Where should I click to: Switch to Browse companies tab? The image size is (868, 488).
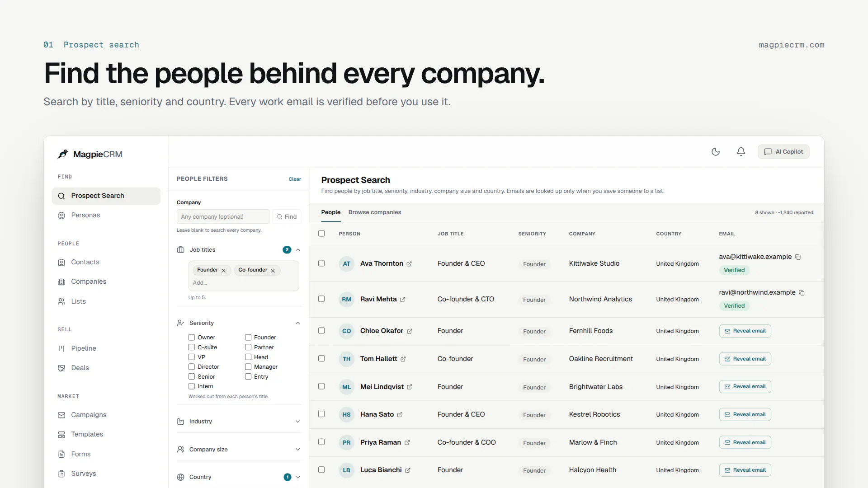[x=375, y=212]
